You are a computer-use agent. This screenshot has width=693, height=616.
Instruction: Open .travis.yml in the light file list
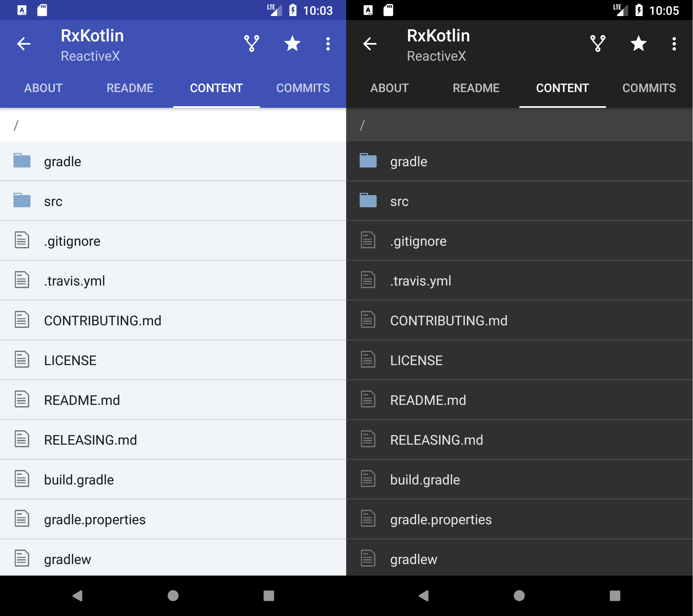pyautogui.click(x=74, y=281)
